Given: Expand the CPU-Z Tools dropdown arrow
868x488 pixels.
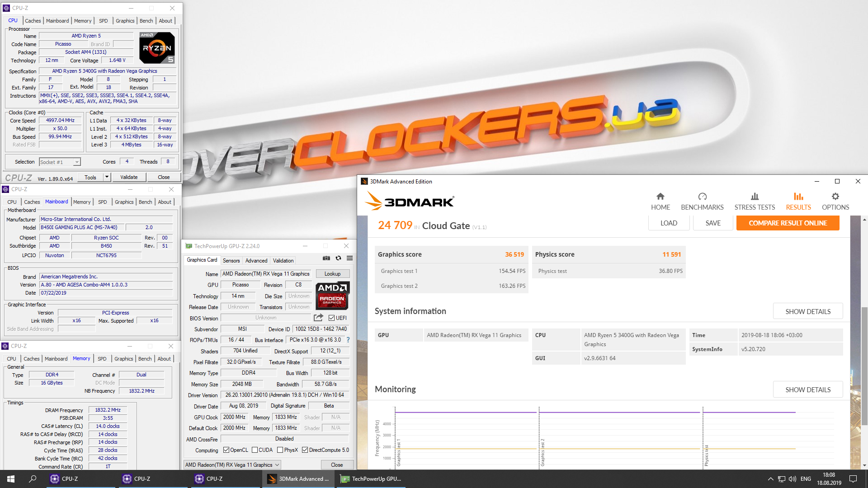Looking at the screenshot, I should pyautogui.click(x=107, y=177).
